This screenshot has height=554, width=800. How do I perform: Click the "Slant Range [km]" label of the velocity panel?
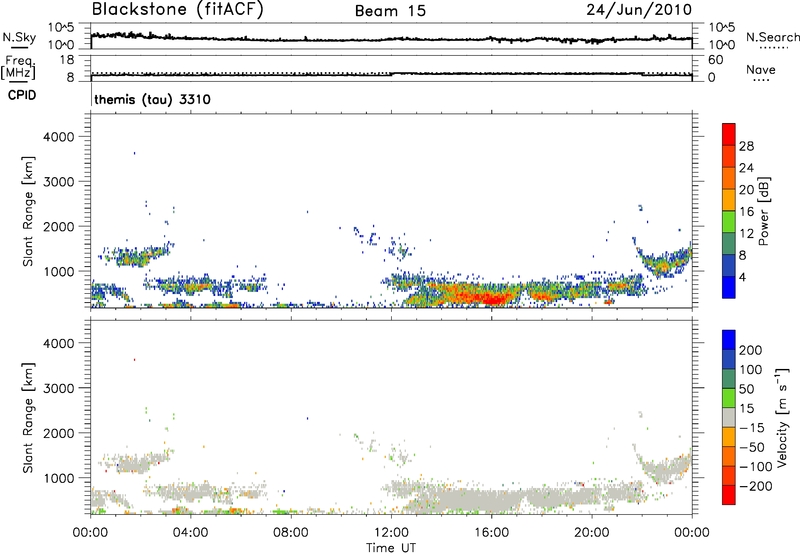point(28,417)
